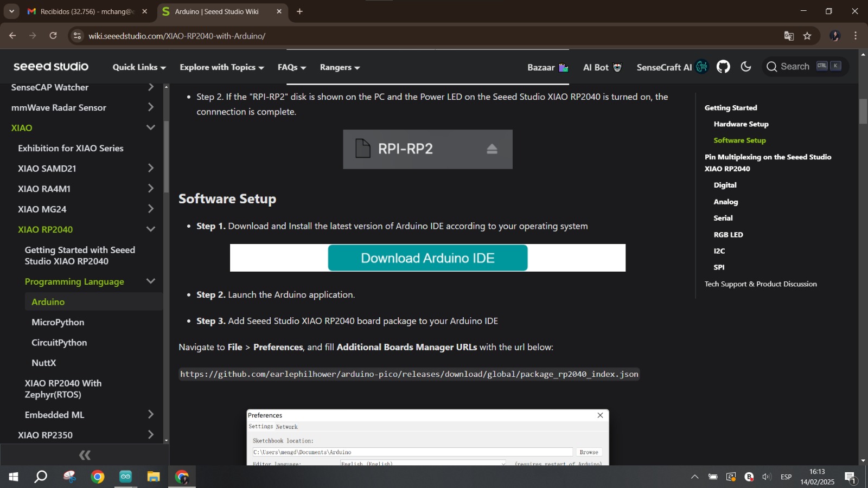Screen dimensions: 868x488
Task: Expand the XIAO RP2350 section
Action: [x=151, y=435]
